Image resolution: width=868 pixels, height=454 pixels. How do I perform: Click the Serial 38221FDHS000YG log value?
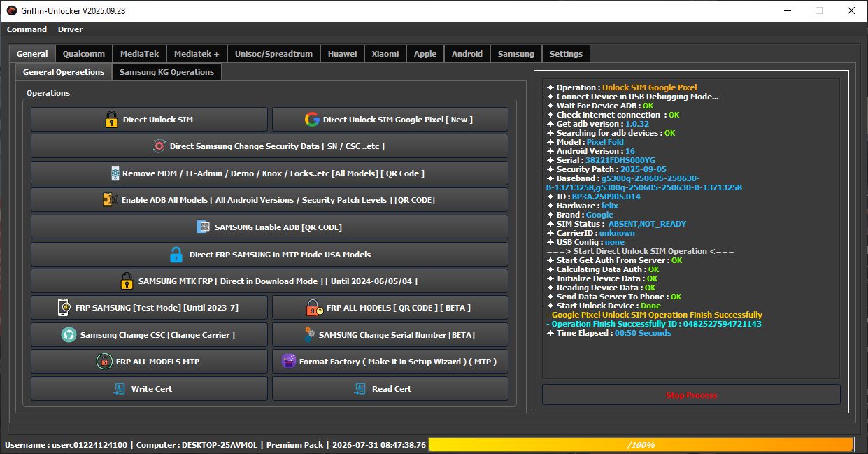click(620, 160)
